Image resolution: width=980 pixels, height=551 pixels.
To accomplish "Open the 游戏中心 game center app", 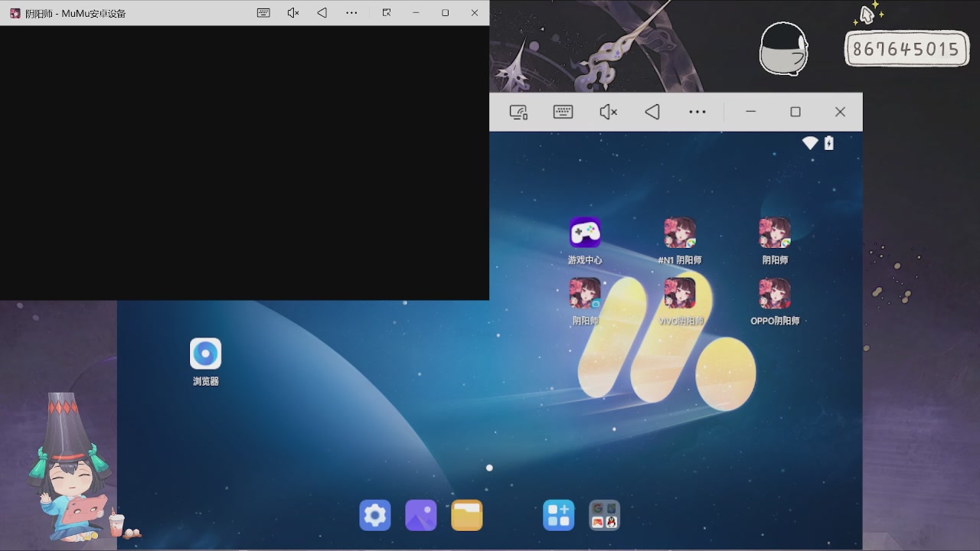I will (x=585, y=233).
